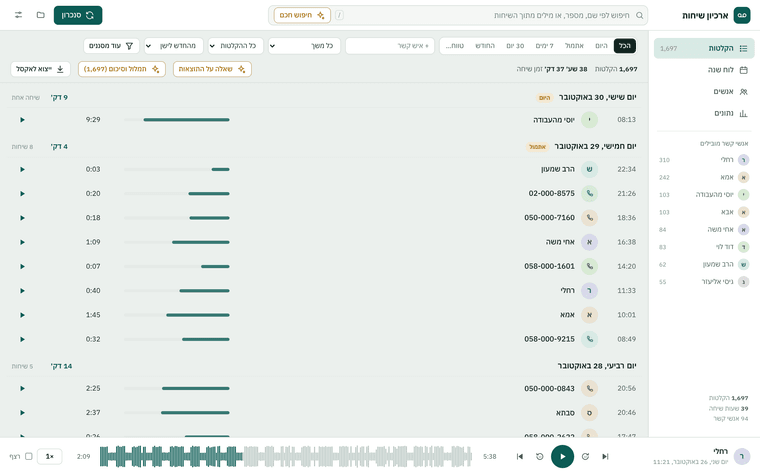
Task: Play the 10:01 אמא recording
Action: (22, 315)
